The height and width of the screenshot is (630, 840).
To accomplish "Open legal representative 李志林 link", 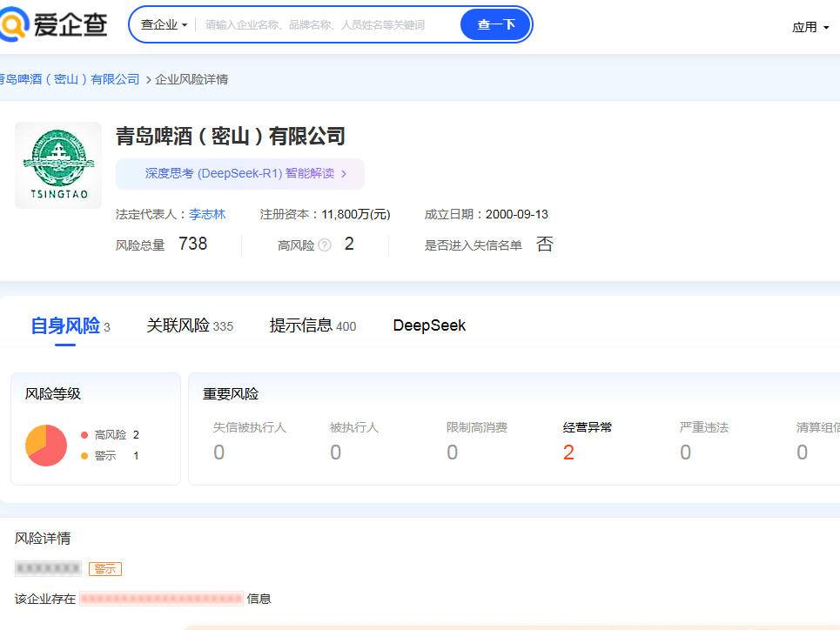I will click(x=207, y=214).
